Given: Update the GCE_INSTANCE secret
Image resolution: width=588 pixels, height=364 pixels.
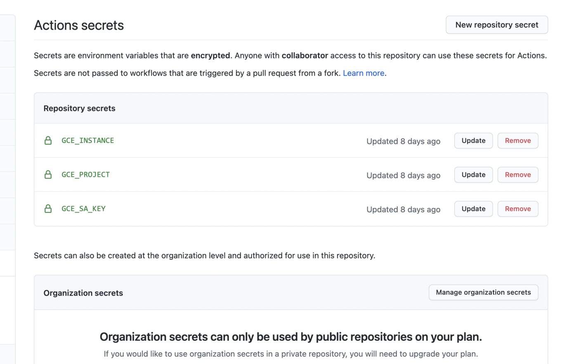Looking at the screenshot, I should pos(473,141).
